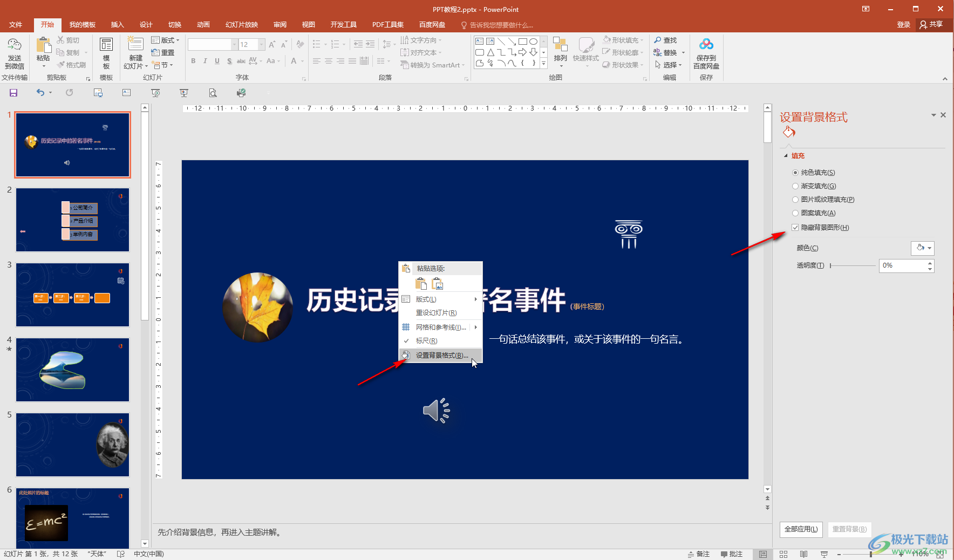Toggle hide background graphics (隐藏背景图形) checkbox
Image resolution: width=954 pixels, height=560 pixels.
795,228
